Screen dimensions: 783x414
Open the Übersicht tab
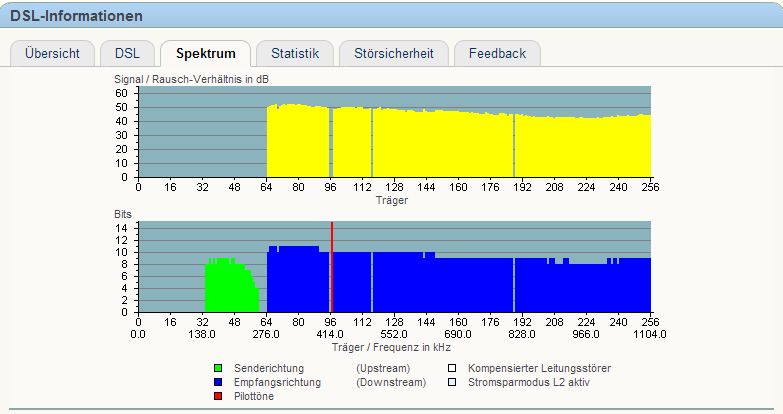(x=52, y=53)
